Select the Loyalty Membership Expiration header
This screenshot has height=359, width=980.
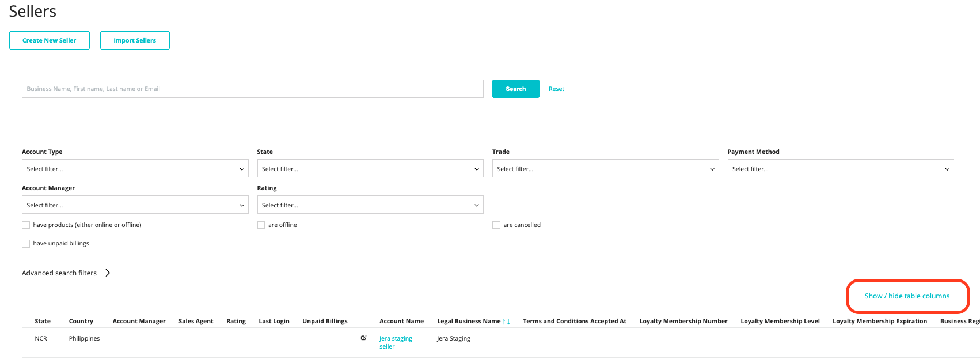[x=880, y=322]
